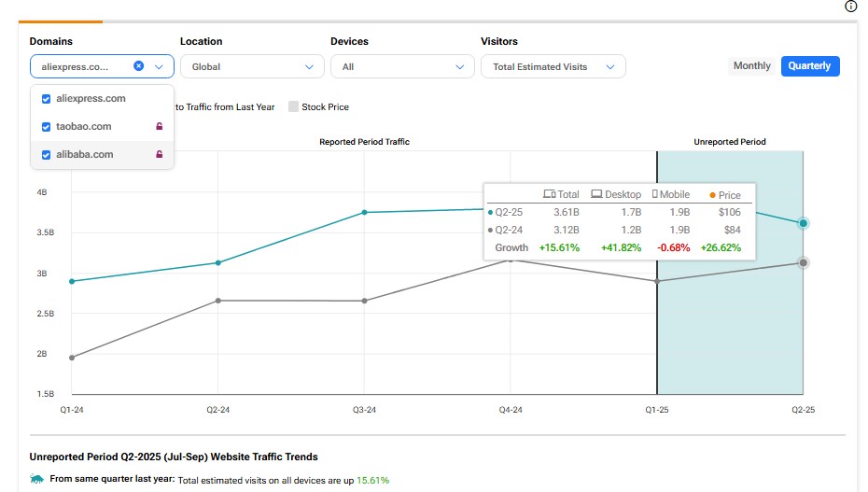Click the lock icon beside taobao.com
Screen dimensions: 868x492
(160, 126)
